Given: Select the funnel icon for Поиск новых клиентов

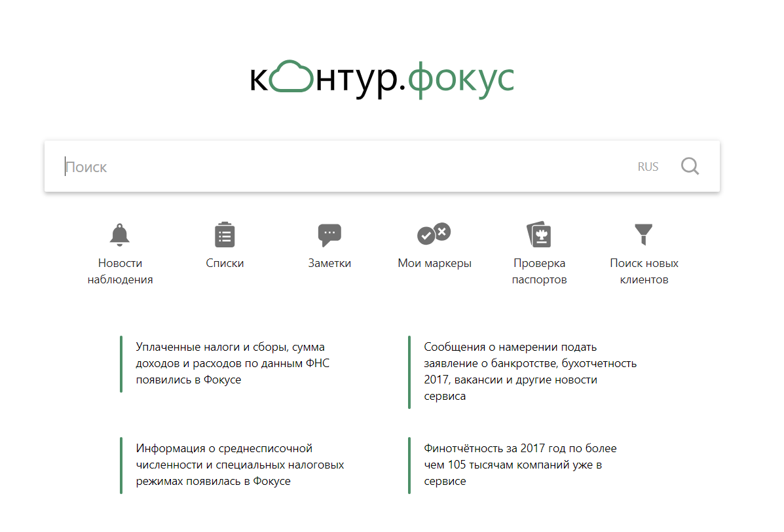Looking at the screenshot, I should (643, 234).
